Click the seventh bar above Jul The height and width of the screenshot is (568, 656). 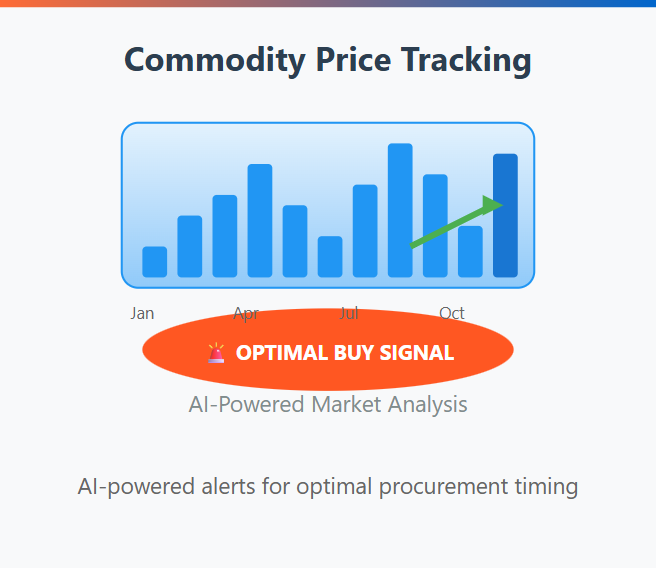tap(365, 231)
